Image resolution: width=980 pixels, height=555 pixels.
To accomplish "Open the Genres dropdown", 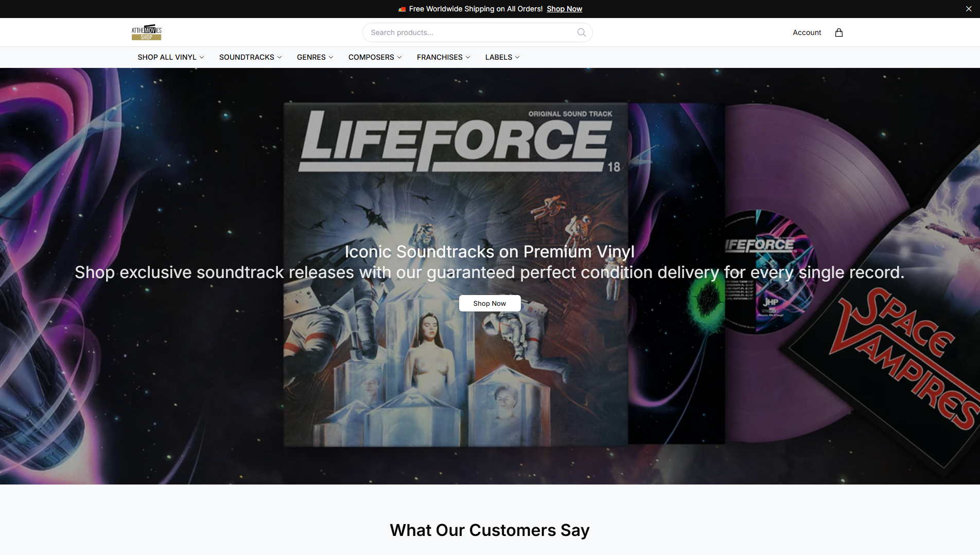I will point(315,57).
